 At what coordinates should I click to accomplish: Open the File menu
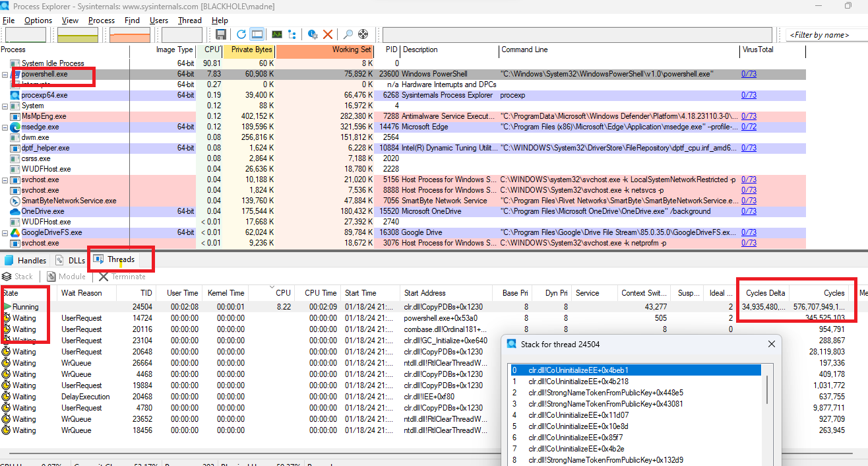[x=9, y=20]
